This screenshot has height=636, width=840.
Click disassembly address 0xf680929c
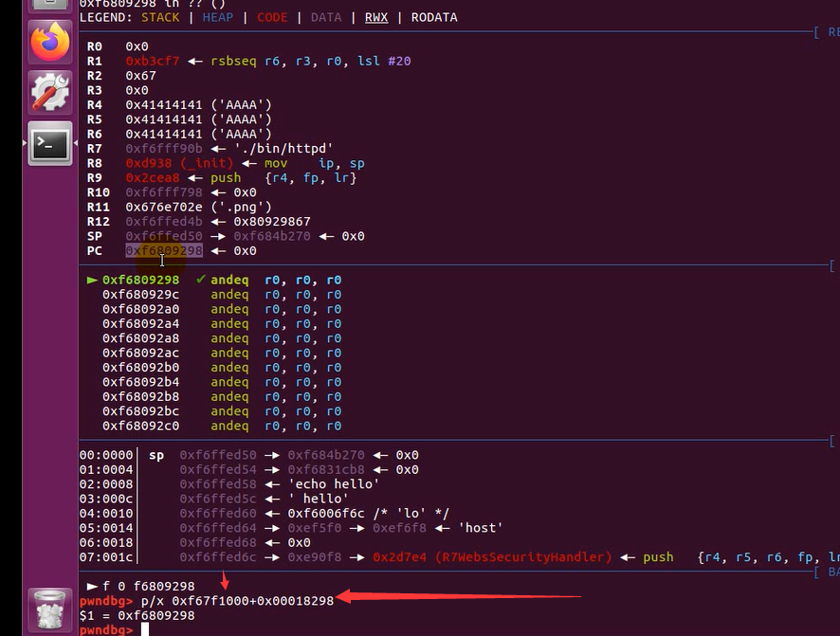141,295
